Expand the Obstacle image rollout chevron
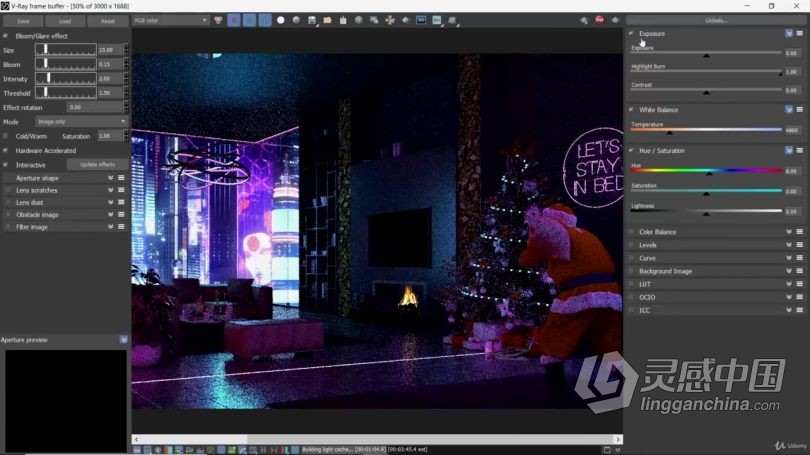The width and height of the screenshot is (810, 455). 111,214
